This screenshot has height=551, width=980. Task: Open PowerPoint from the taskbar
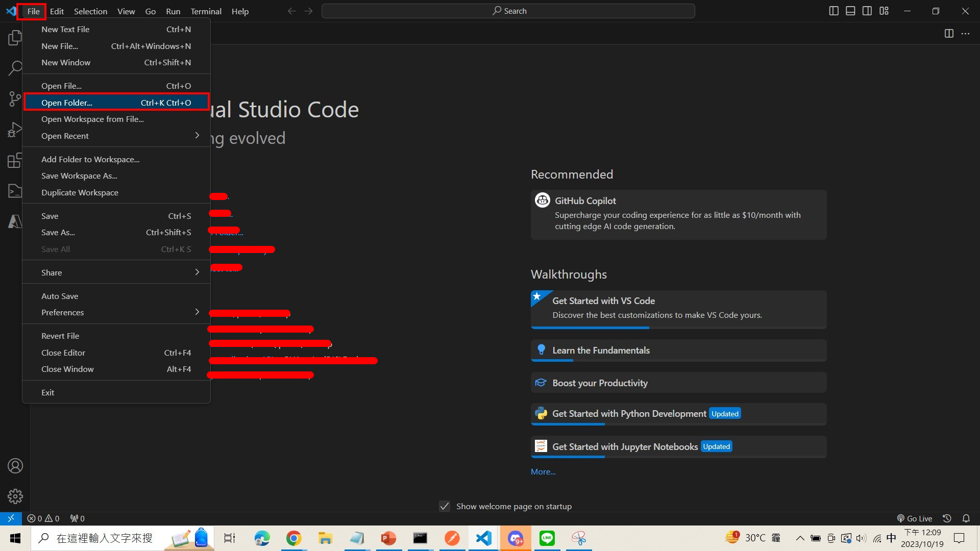(x=388, y=538)
